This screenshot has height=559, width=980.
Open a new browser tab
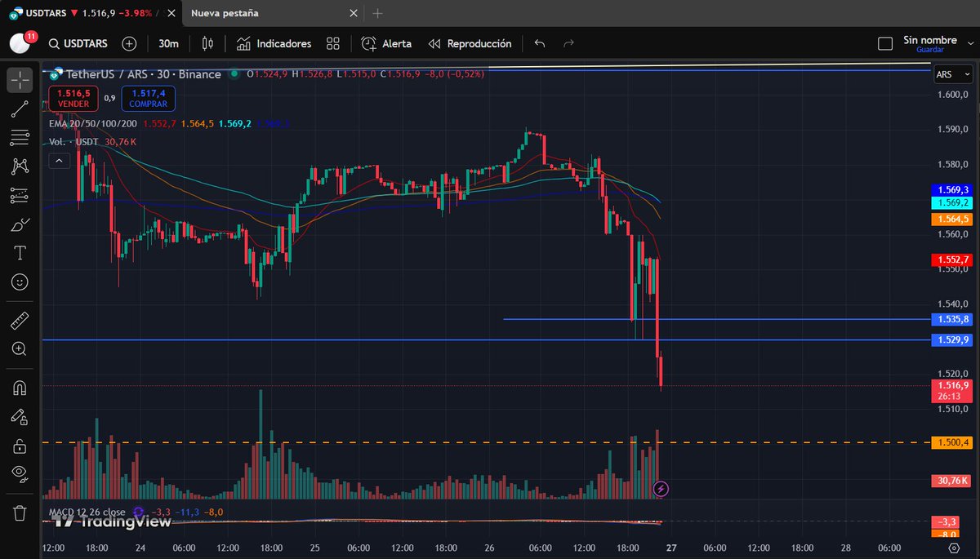pyautogui.click(x=377, y=13)
